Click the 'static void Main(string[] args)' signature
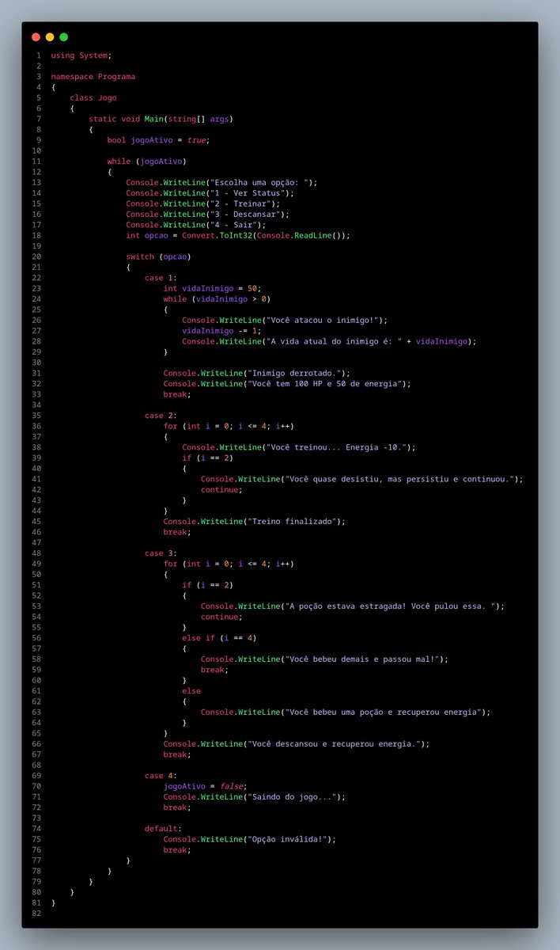 tap(161, 119)
